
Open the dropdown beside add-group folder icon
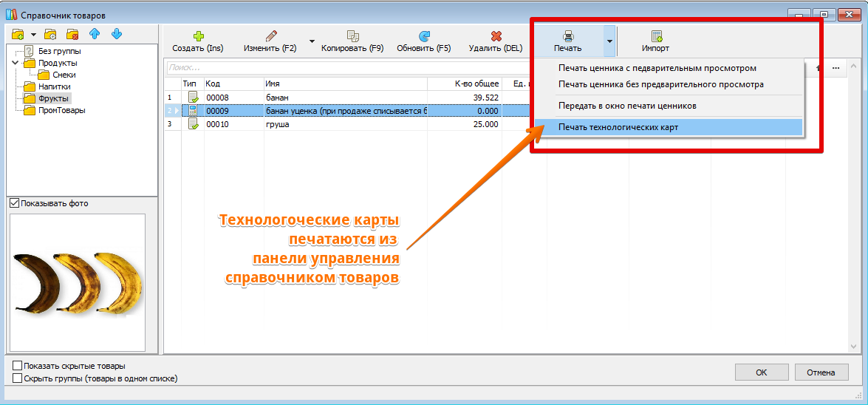tap(33, 35)
